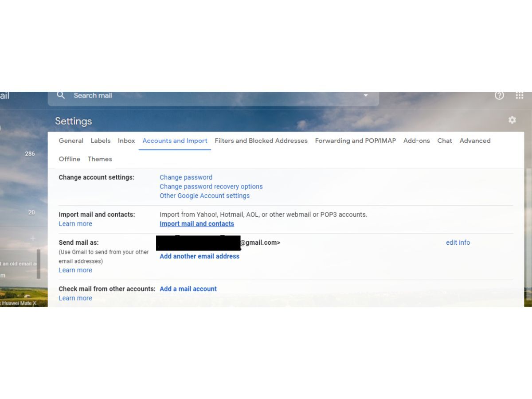The height and width of the screenshot is (399, 532).
Task: Open the Labels settings tab
Action: (101, 141)
